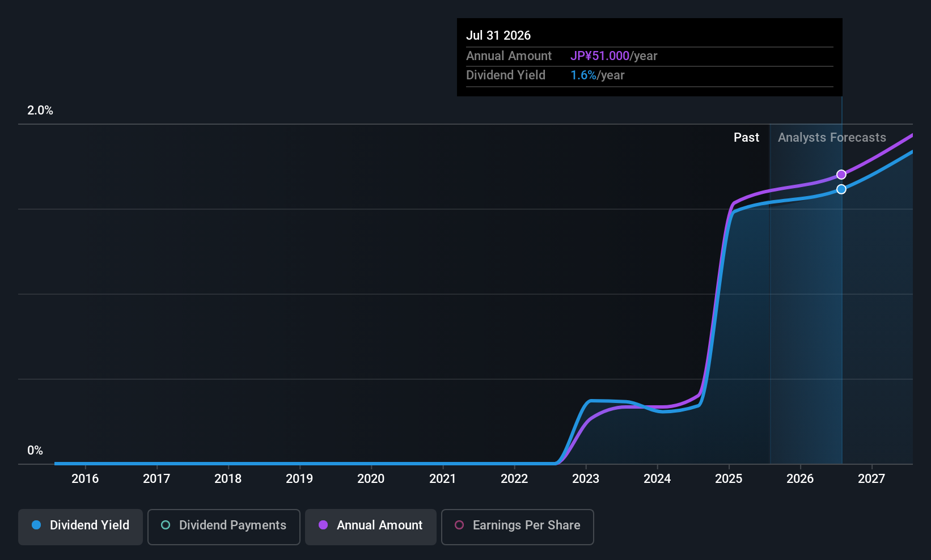The image size is (931, 560).
Task: Click the Past label on the chart
Action: click(746, 138)
